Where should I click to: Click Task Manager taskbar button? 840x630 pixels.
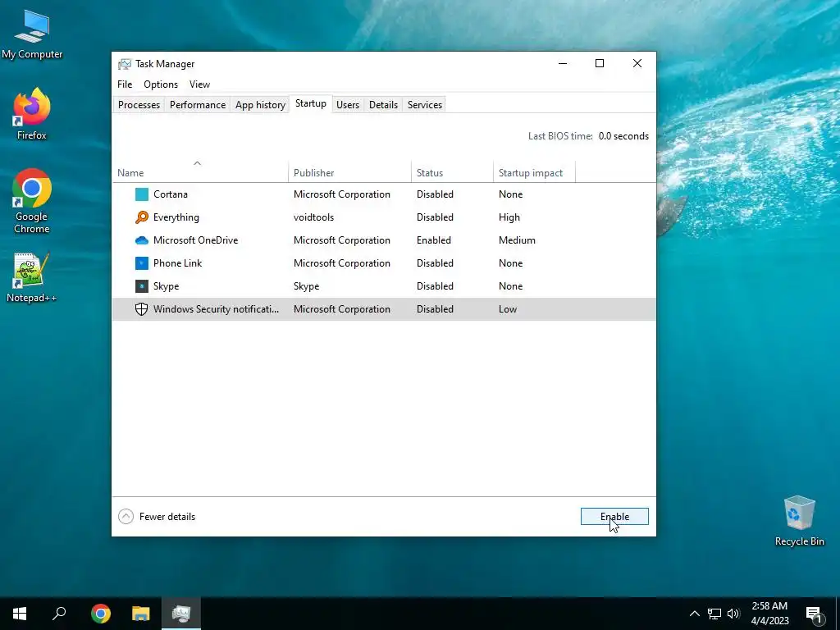(x=181, y=614)
